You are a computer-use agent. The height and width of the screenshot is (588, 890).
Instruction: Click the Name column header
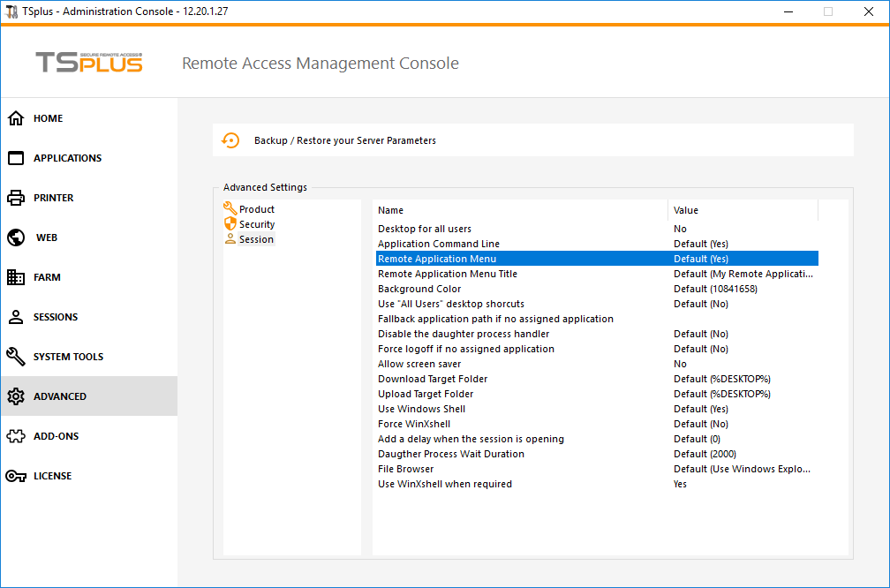pos(390,210)
